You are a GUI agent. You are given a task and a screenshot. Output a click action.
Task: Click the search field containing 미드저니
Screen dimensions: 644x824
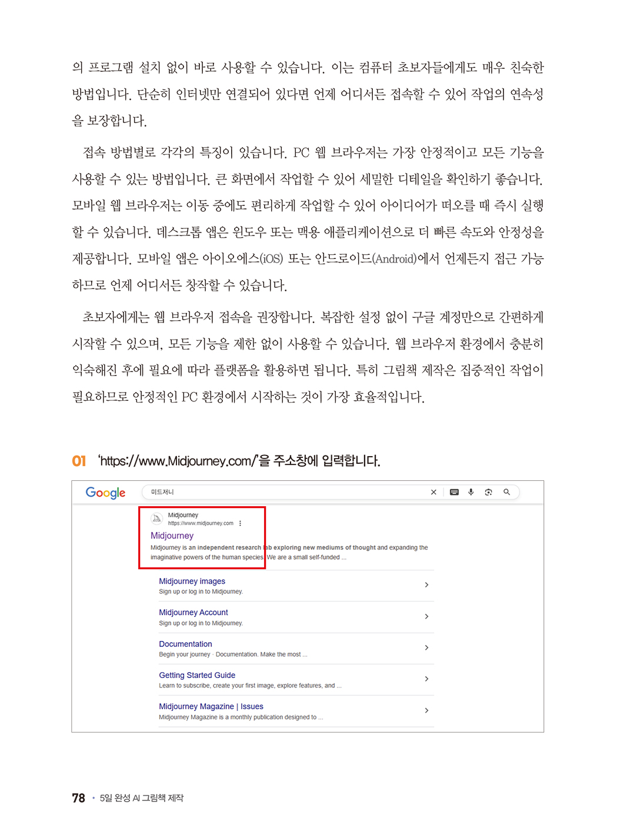282,492
